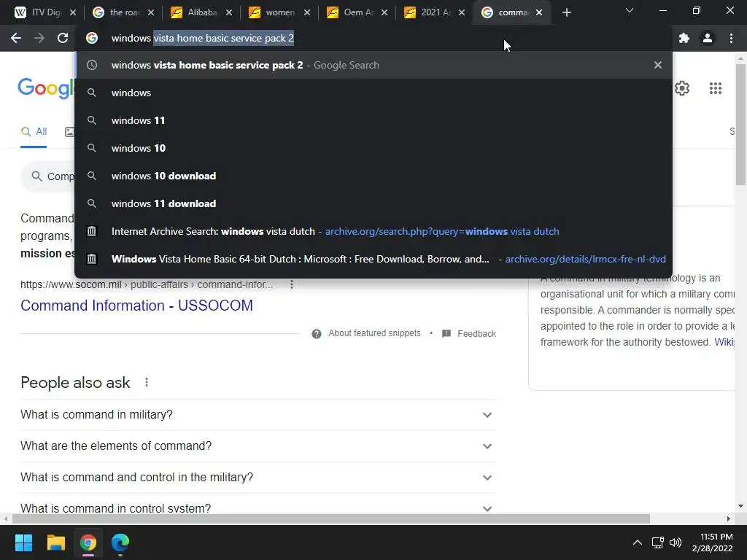Open the tab search chevron
Image resolution: width=747 pixels, height=560 pixels.
pyautogui.click(x=630, y=10)
